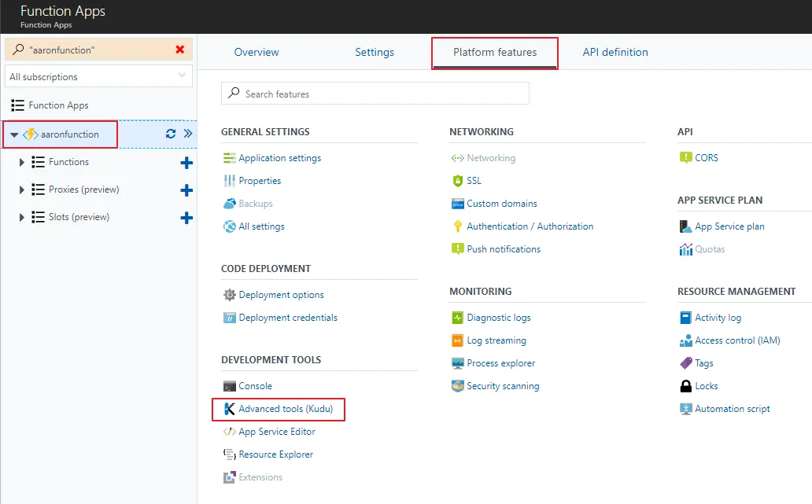
Task: Click the Custom domains icon
Action: [458, 204]
